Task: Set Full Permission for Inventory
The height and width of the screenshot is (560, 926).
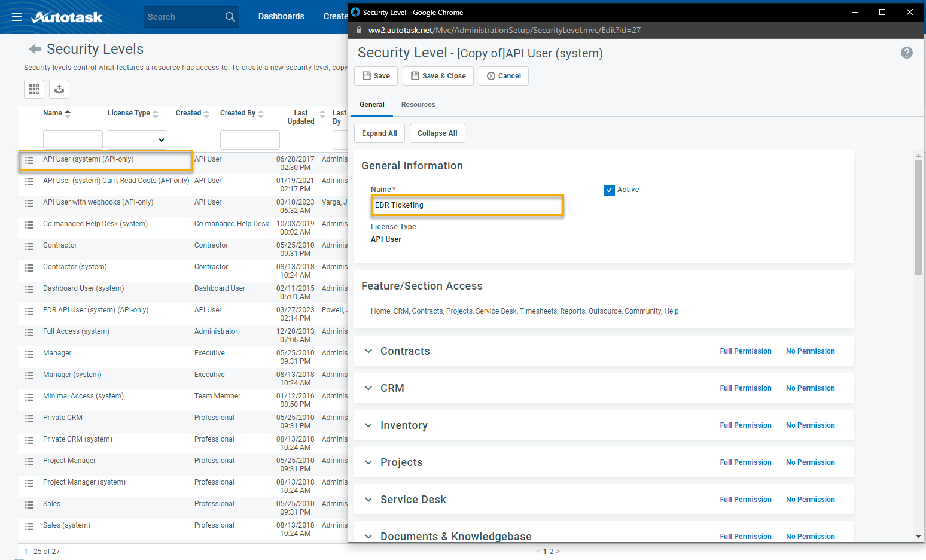Action: tap(745, 425)
